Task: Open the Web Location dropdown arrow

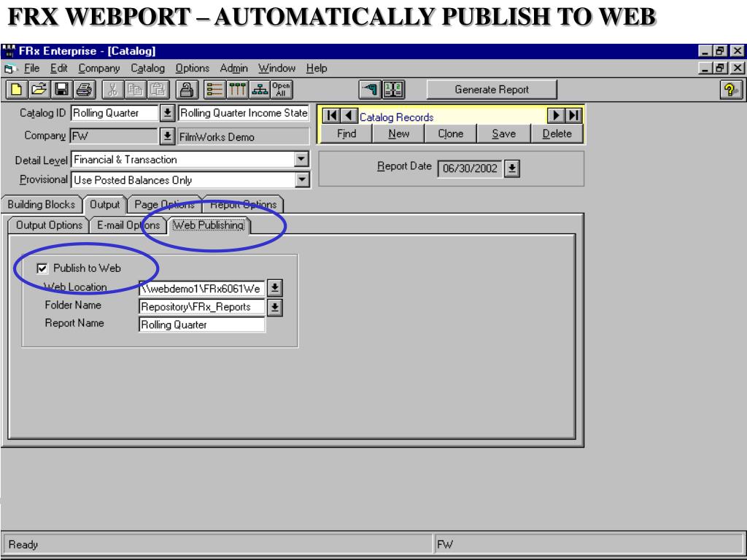Action: [275, 287]
